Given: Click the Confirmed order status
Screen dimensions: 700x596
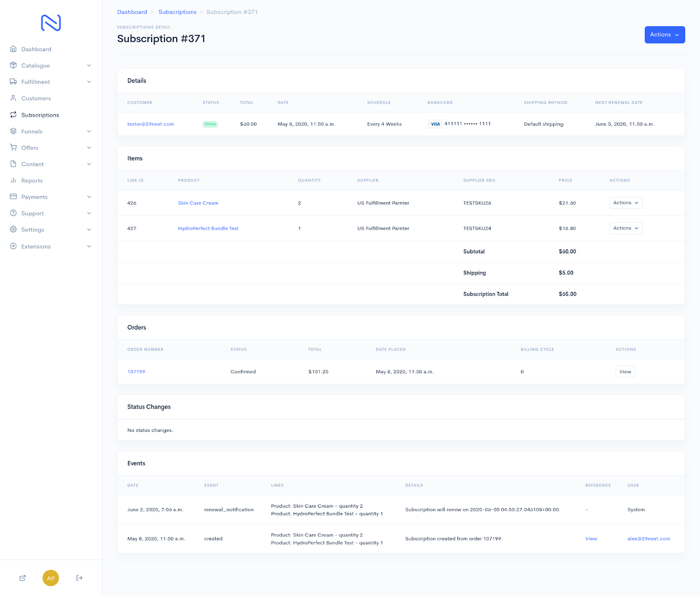Looking at the screenshot, I should [243, 372].
